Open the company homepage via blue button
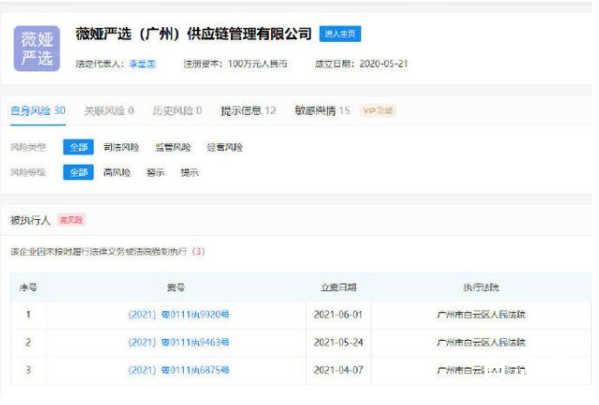 pos(340,34)
